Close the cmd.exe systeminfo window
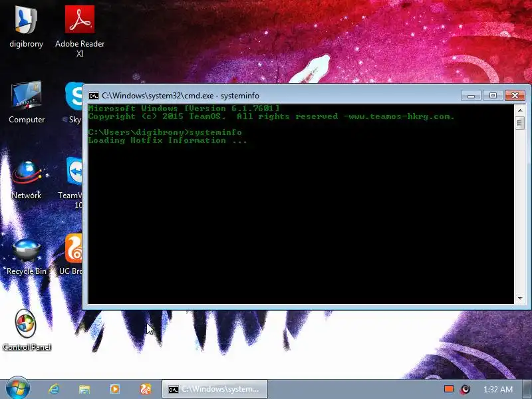 [515, 96]
